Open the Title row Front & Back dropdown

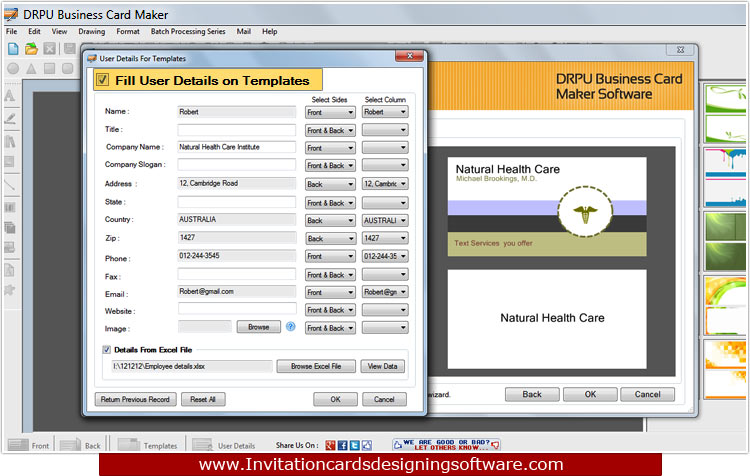tap(330, 130)
